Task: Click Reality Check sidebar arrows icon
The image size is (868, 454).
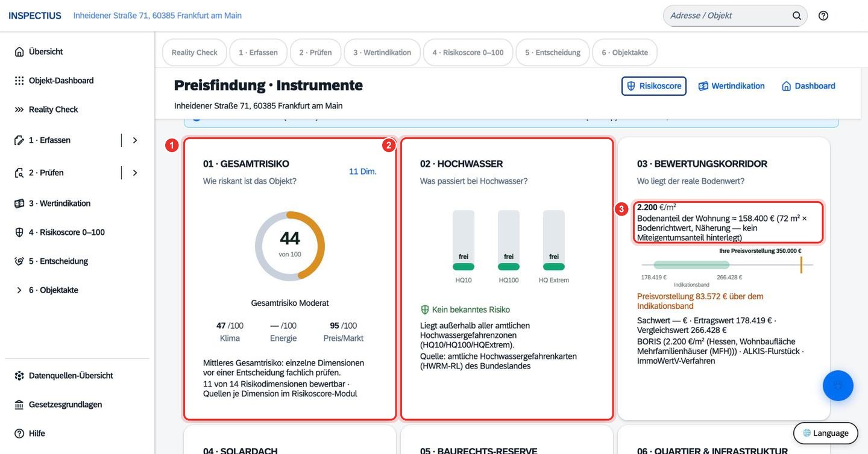Action: click(19, 110)
